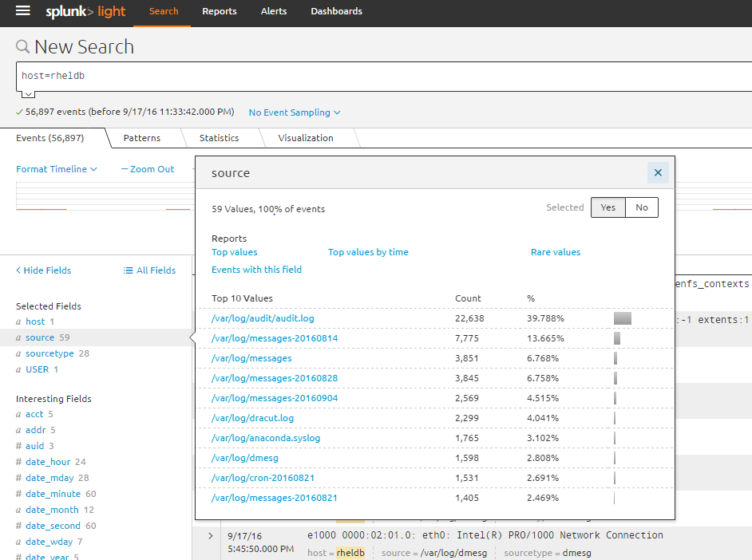Set Selected to Yes in source dialog
Viewport: 752px width, 560px height.
608,207
